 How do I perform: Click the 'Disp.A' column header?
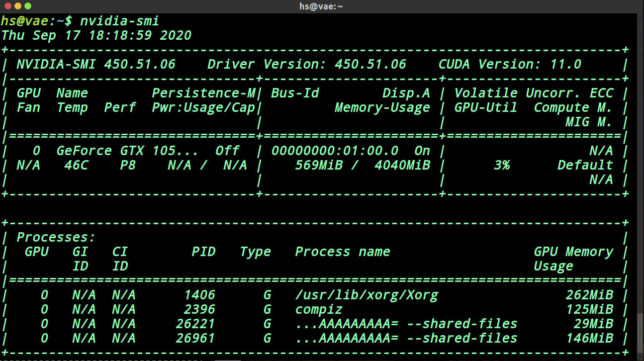406,93
